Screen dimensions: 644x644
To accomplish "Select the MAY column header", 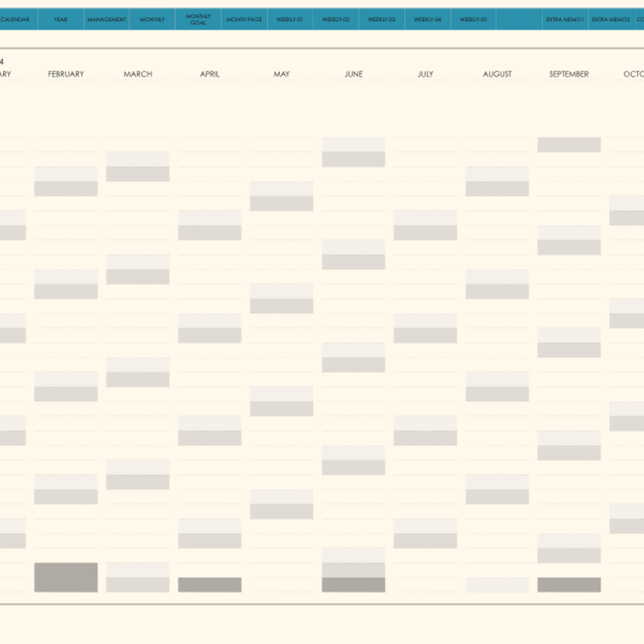I will [x=281, y=74].
